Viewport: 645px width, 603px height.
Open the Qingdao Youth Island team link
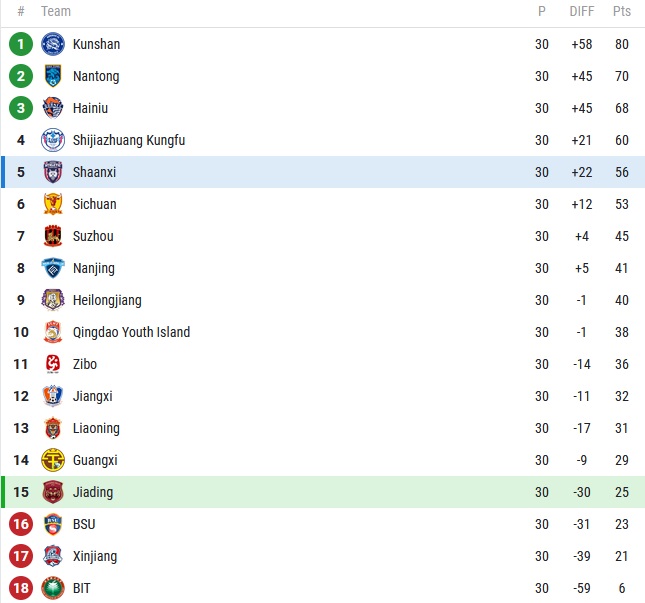(x=131, y=332)
